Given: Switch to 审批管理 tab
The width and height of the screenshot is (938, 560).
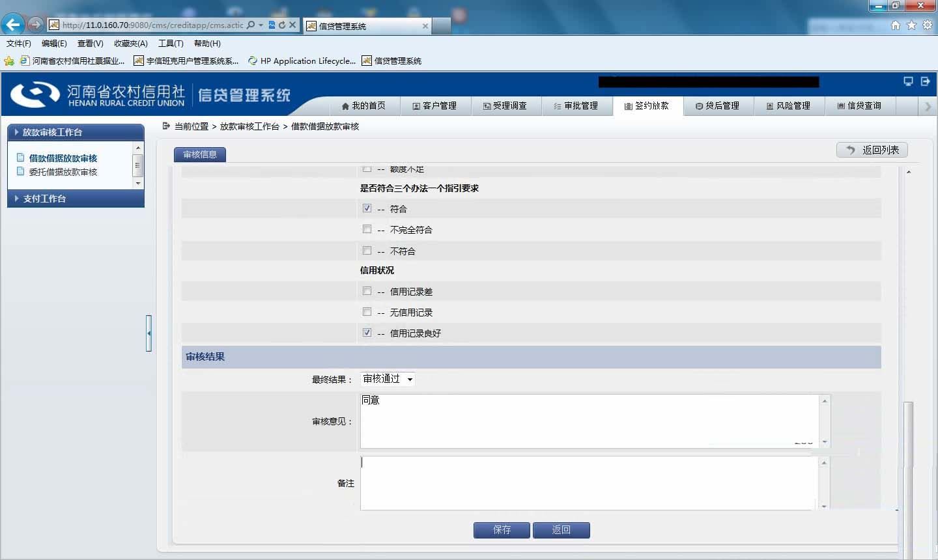Looking at the screenshot, I should (x=576, y=105).
